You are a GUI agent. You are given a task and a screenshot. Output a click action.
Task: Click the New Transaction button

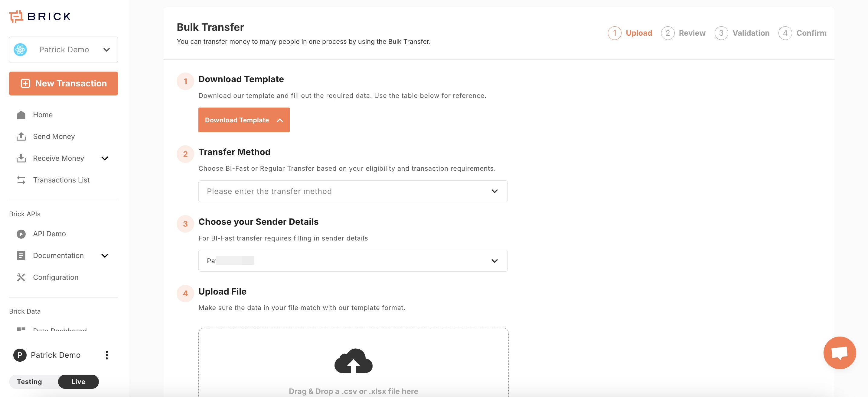pos(63,83)
